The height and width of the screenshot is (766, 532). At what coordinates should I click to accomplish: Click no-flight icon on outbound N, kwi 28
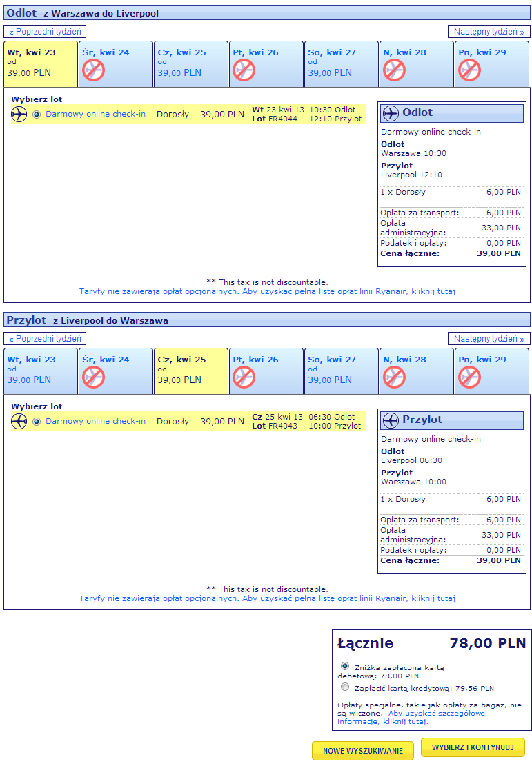pyautogui.click(x=394, y=70)
